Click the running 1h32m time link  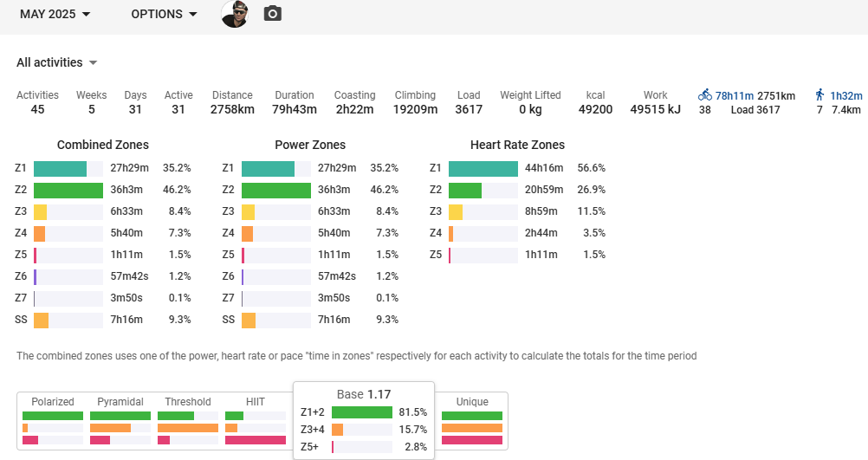(x=845, y=95)
